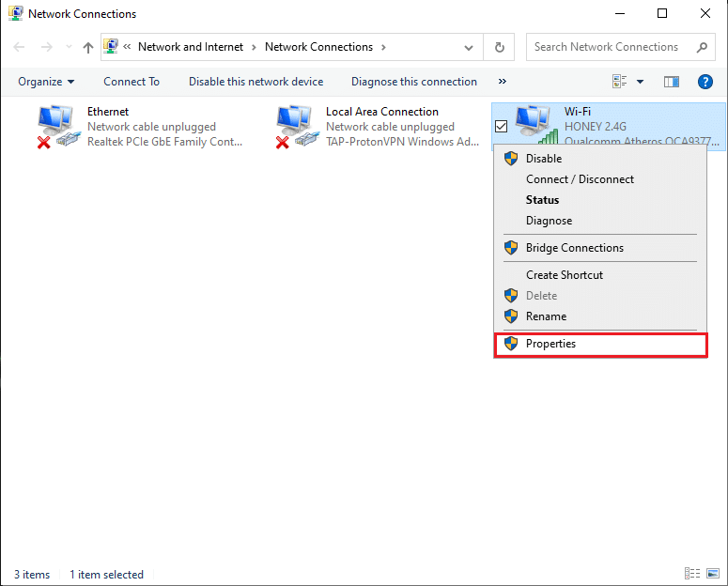The width and height of the screenshot is (728, 586).
Task: Uncheck the Wi-Fi item checkbox
Action: point(502,127)
